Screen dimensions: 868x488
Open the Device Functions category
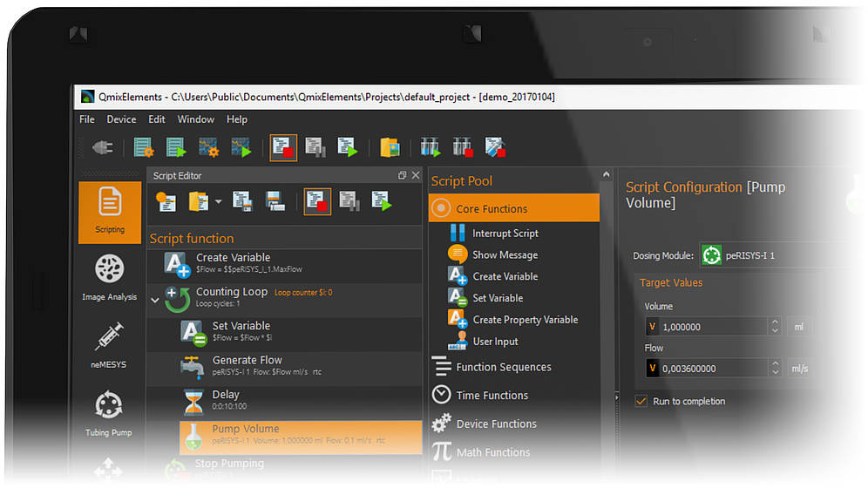(x=496, y=424)
